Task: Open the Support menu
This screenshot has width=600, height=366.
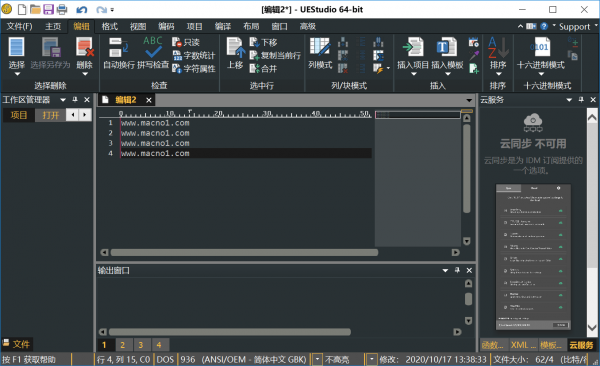Action: [574, 26]
